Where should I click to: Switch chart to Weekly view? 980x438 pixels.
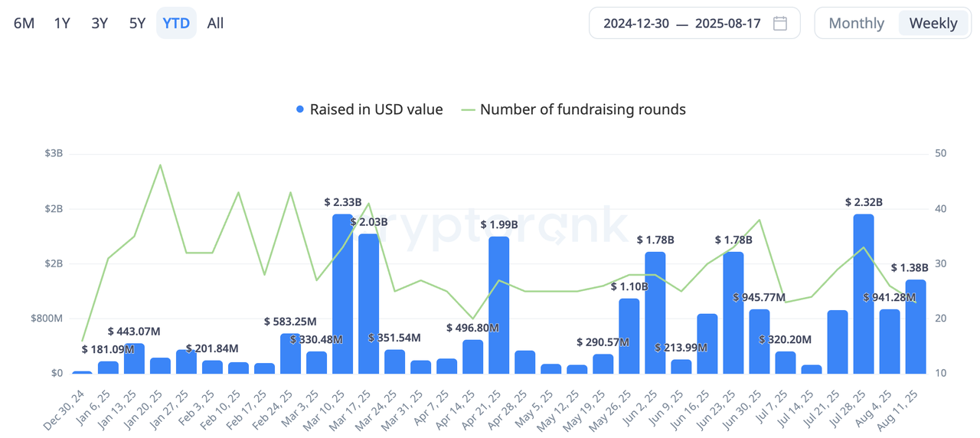click(x=933, y=23)
